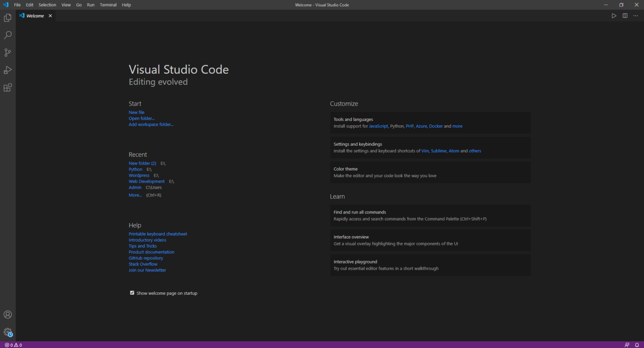
Task: Open the Manage gear icon
Action: pyautogui.click(x=8, y=332)
